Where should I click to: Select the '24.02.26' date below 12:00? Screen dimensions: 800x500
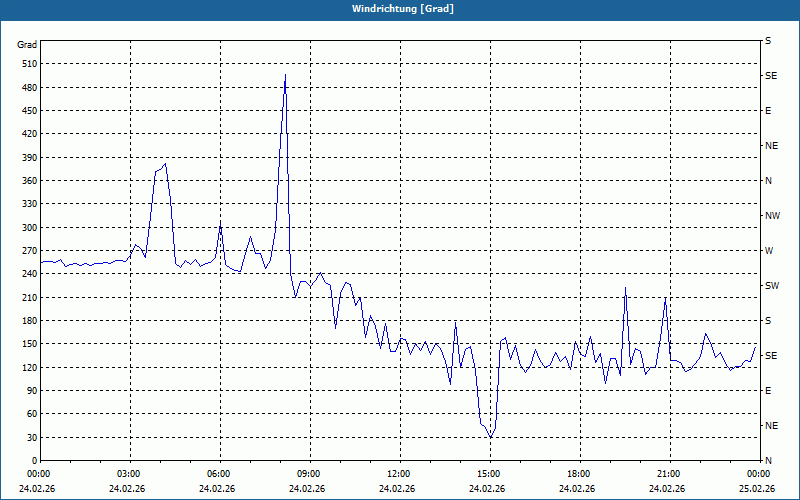point(397,489)
